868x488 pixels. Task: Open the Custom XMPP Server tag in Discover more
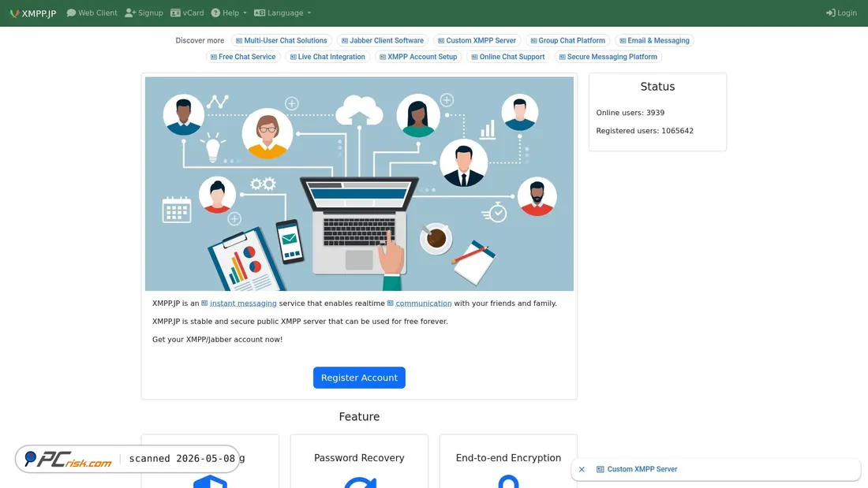point(477,40)
